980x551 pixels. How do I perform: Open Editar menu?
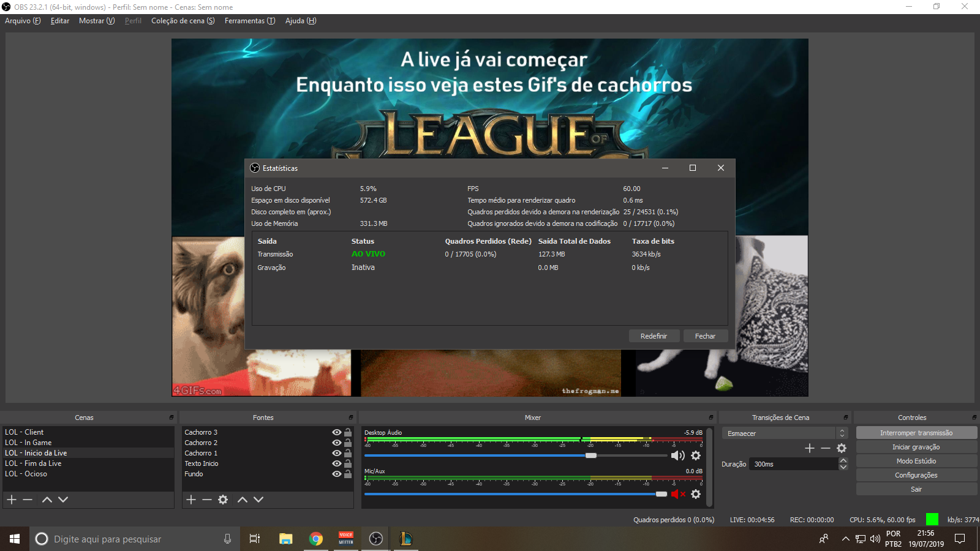(60, 21)
